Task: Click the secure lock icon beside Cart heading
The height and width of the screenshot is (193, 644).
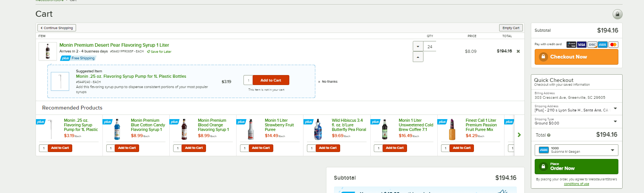Action: pos(617,14)
